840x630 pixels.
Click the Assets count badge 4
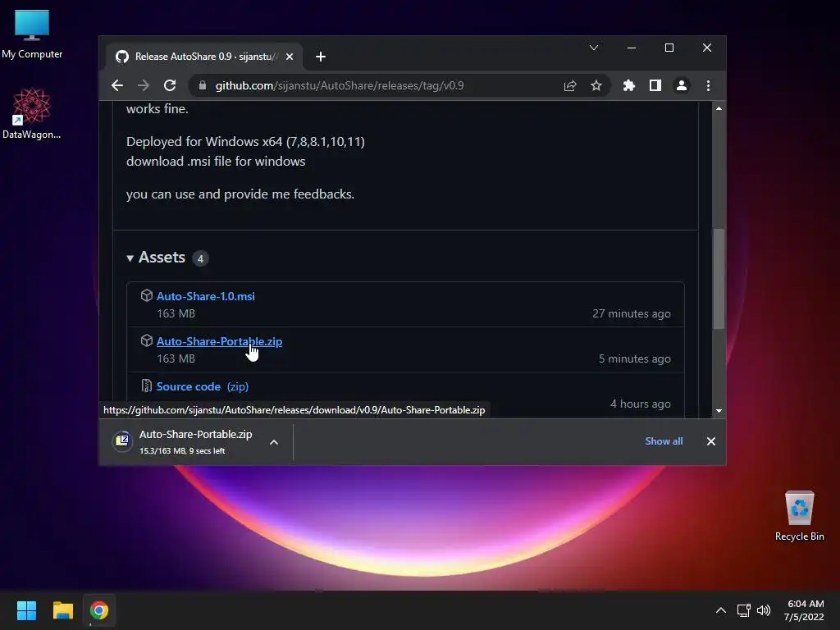200,258
